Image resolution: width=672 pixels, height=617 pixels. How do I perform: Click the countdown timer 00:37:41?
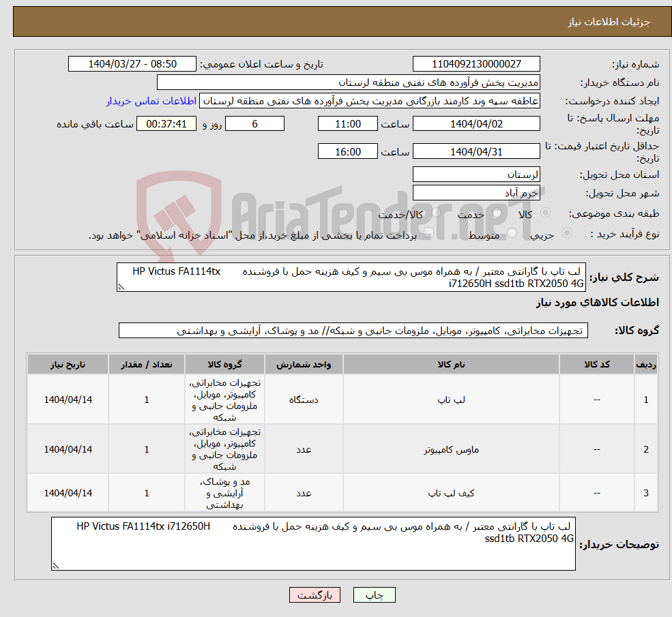click(166, 123)
